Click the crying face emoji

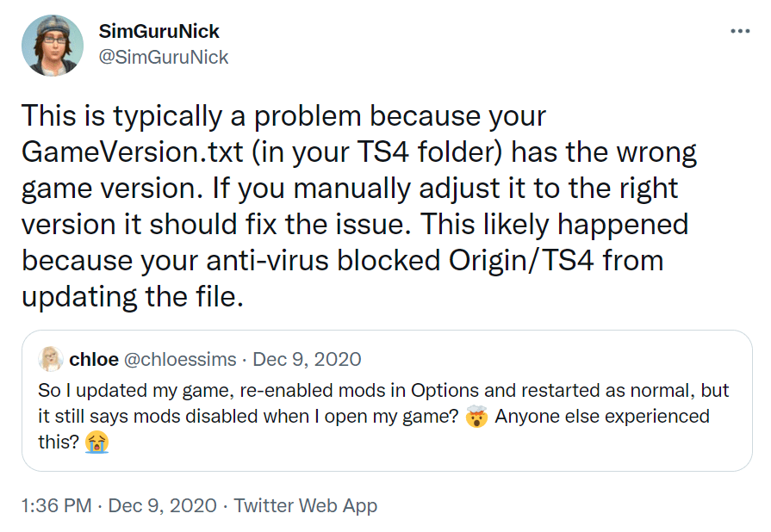[97, 442]
